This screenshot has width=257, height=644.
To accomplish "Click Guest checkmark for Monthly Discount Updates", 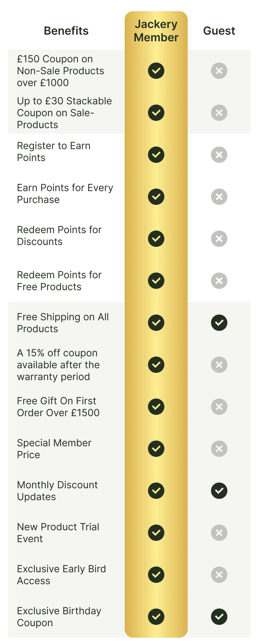I will click(219, 491).
